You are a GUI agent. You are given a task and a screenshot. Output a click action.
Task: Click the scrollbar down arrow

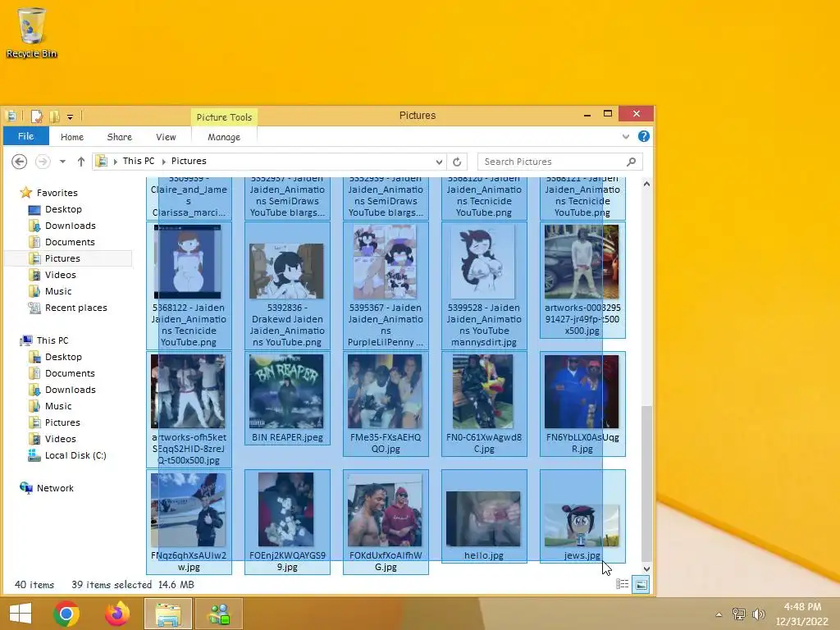click(x=646, y=569)
